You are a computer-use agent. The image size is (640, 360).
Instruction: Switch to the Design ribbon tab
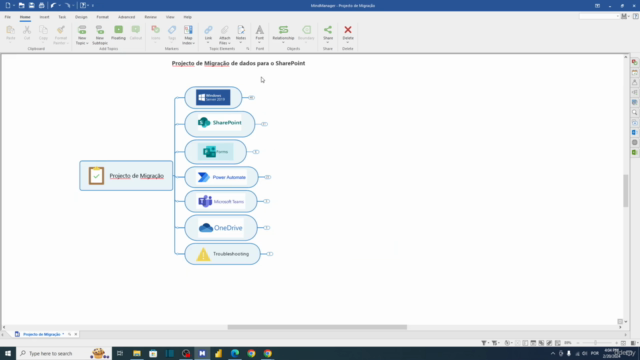coord(81,17)
